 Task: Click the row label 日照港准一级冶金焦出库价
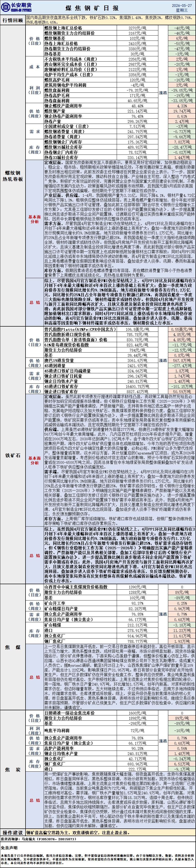point(70,713)
